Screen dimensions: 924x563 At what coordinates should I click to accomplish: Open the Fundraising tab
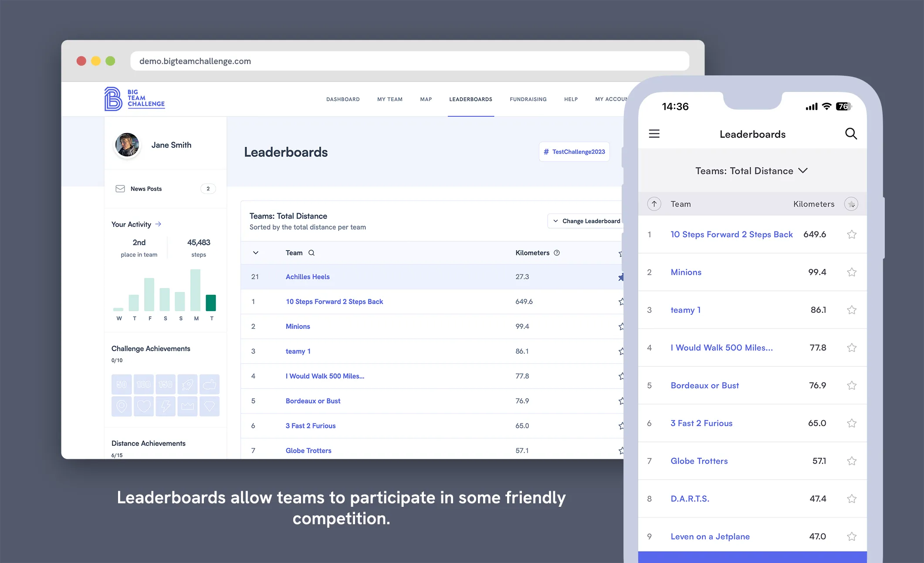(528, 99)
